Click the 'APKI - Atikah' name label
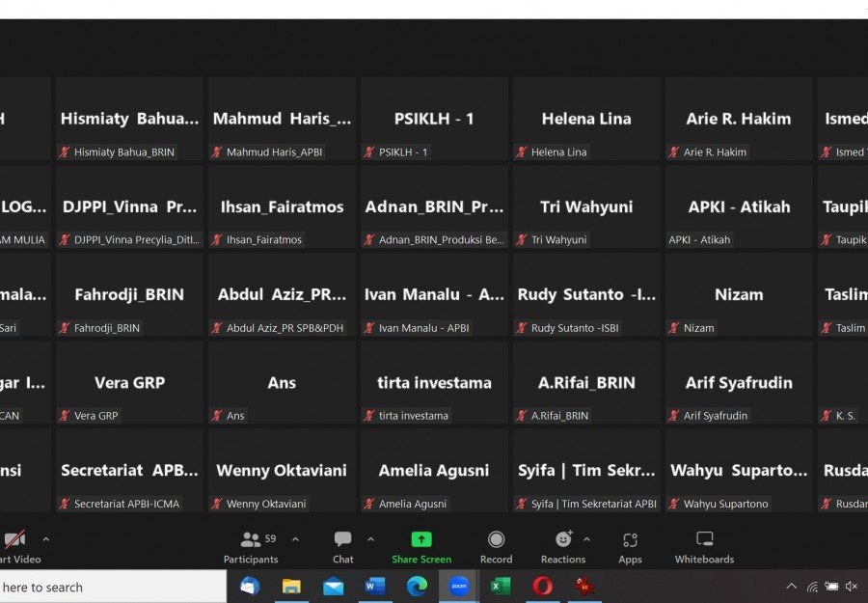868x603 pixels. (700, 240)
